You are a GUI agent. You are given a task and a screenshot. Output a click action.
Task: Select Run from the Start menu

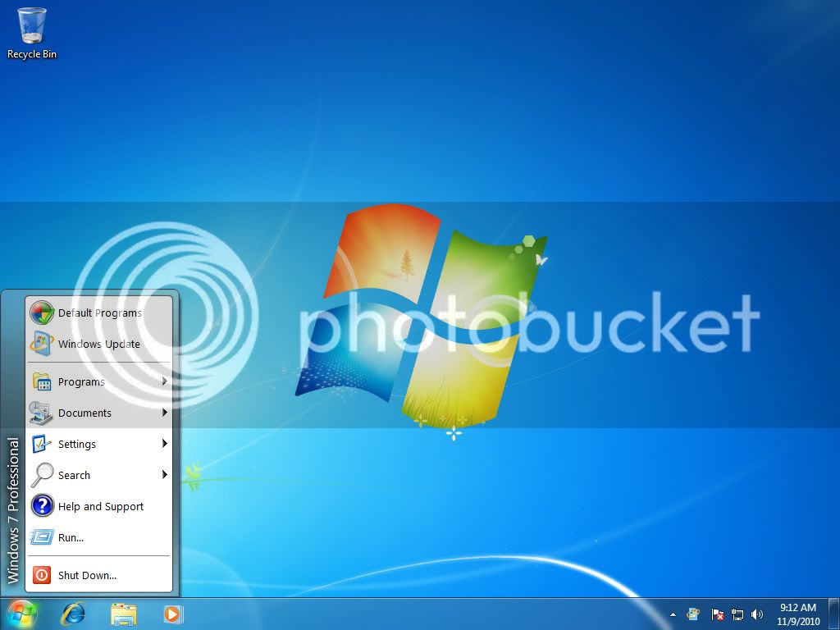pyautogui.click(x=69, y=537)
